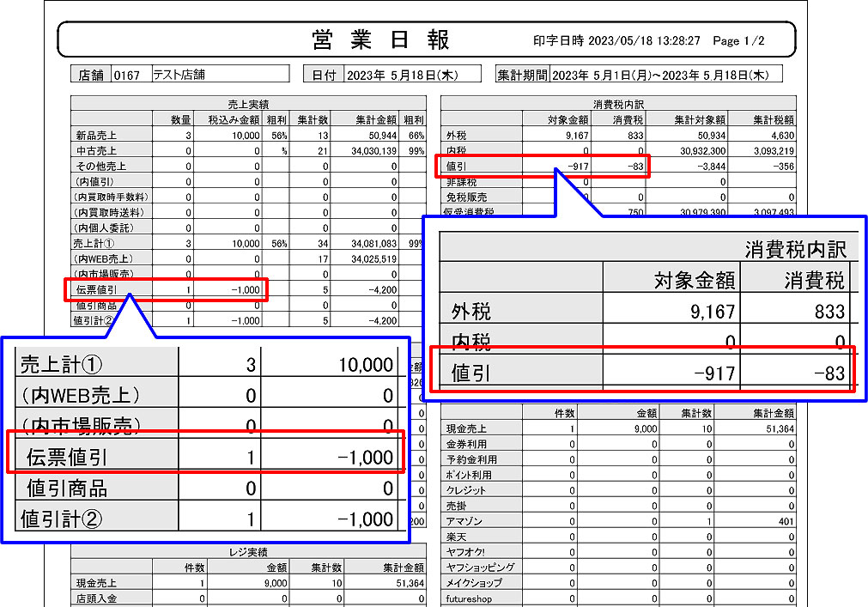
Task: Click the (内値引) row label
Action: [94, 181]
